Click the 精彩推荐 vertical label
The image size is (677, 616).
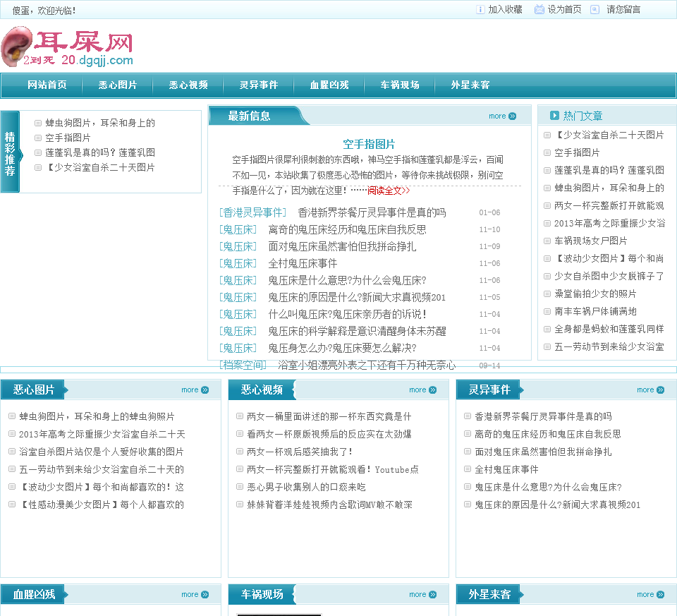pos(10,153)
